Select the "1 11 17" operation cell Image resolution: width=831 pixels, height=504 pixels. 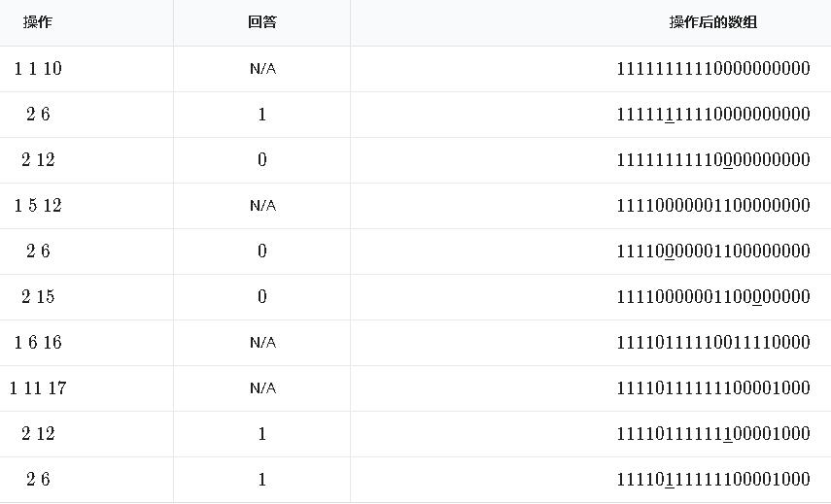(39, 388)
